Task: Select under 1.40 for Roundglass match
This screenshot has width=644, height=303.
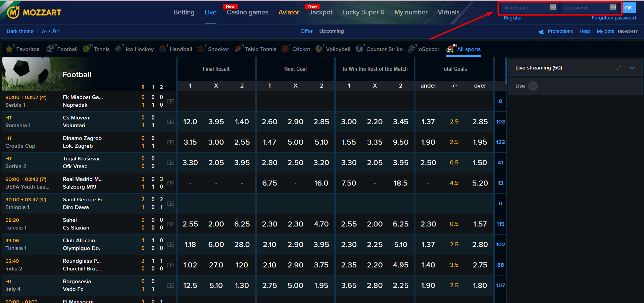Action: coord(428,265)
